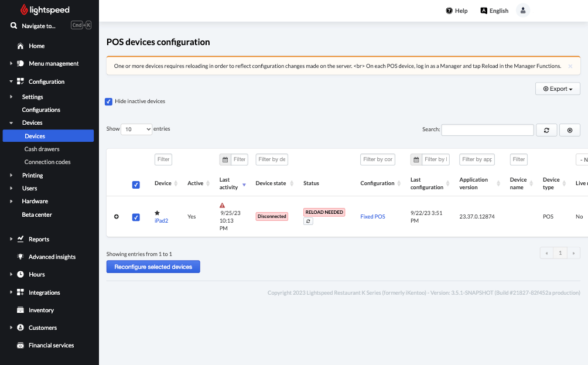Open the iPad2 device link
Screen dimensions: 588x365
pyautogui.click(x=161, y=220)
